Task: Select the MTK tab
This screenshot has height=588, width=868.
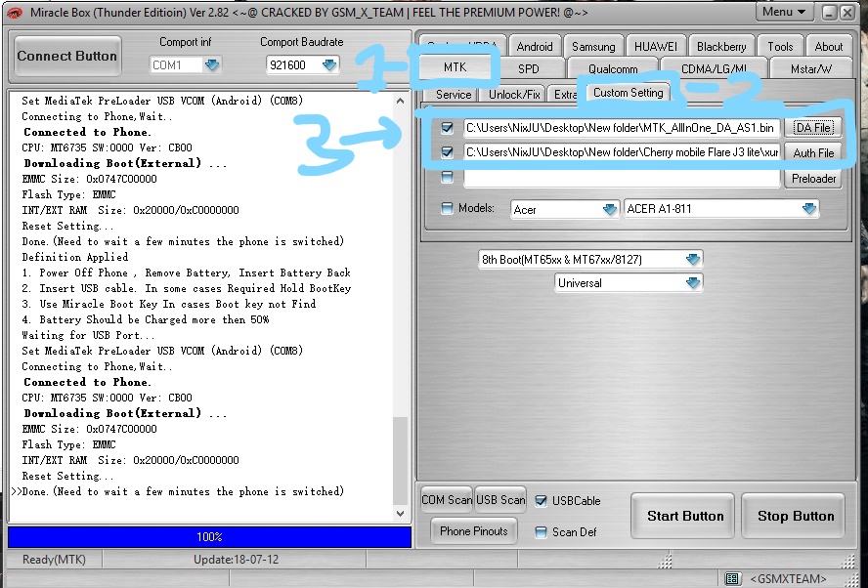Action: [456, 67]
